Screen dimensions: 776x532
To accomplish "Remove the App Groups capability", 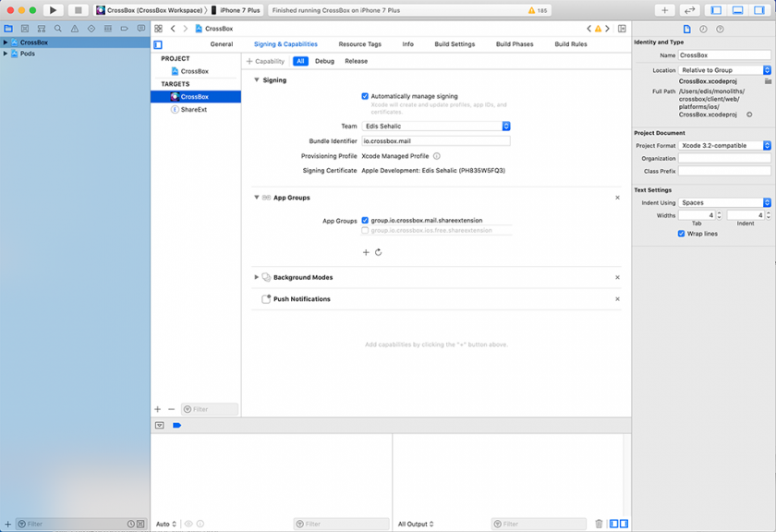I will (x=617, y=198).
